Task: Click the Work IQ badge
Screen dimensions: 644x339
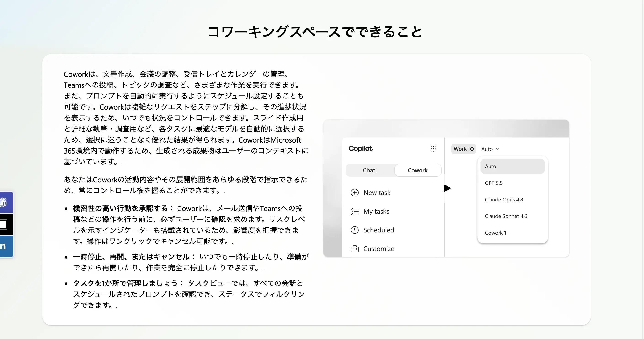Action: [x=463, y=149]
